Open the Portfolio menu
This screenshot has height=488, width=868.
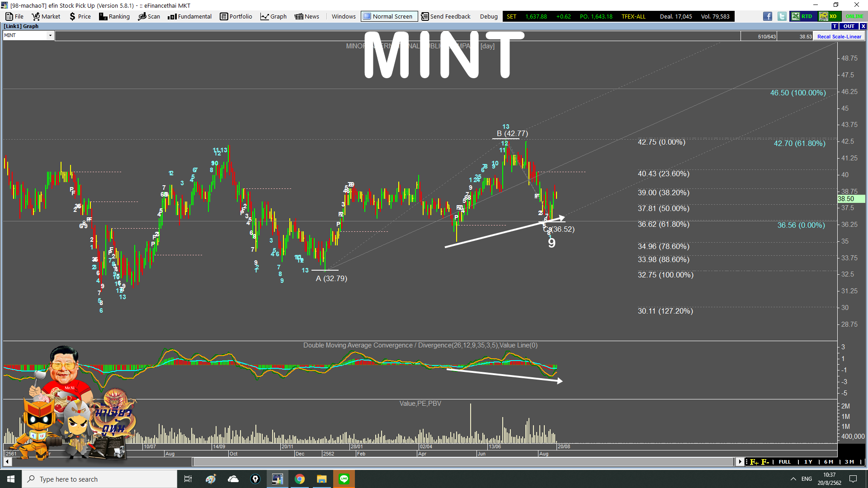pyautogui.click(x=236, y=16)
